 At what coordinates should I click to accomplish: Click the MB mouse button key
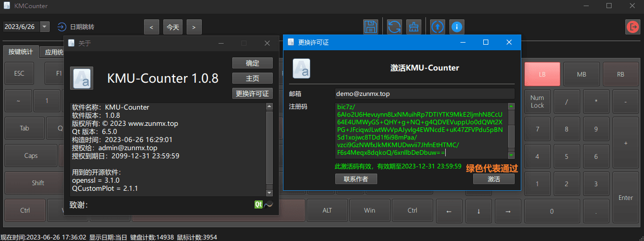tap(581, 74)
